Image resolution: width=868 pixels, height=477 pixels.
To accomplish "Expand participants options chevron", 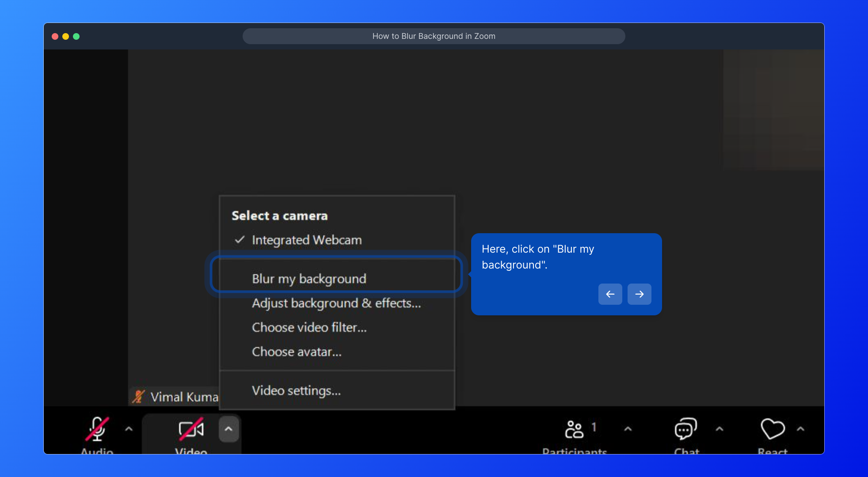I will click(628, 429).
